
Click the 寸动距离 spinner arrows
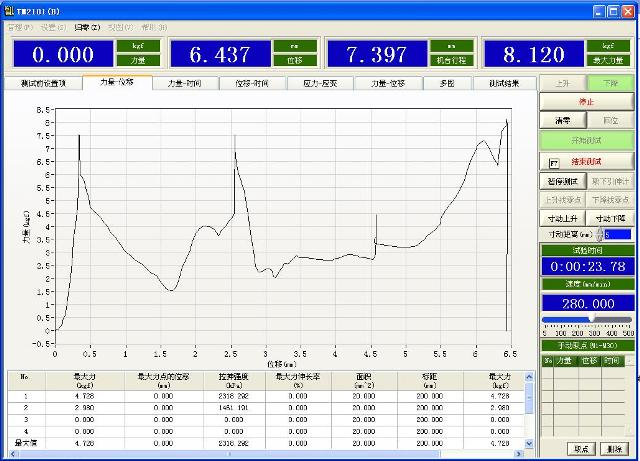599,234
